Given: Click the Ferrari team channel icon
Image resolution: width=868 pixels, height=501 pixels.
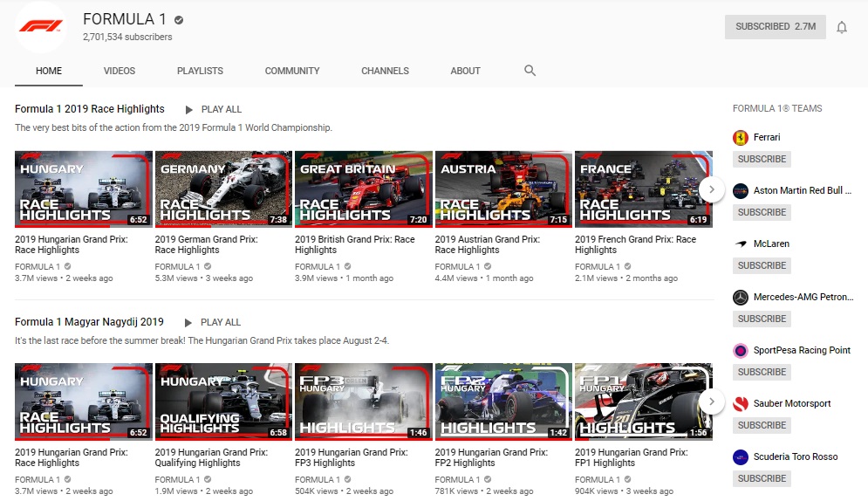Looking at the screenshot, I should point(741,138).
